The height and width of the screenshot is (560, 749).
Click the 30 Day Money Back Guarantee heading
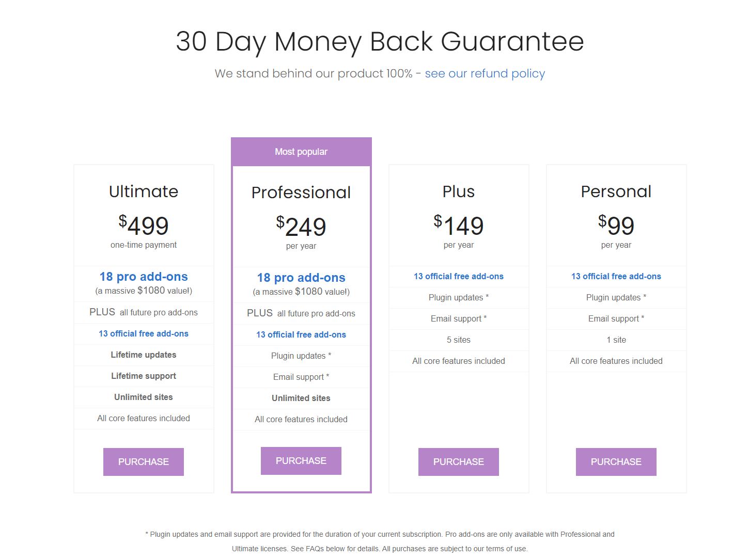380,41
